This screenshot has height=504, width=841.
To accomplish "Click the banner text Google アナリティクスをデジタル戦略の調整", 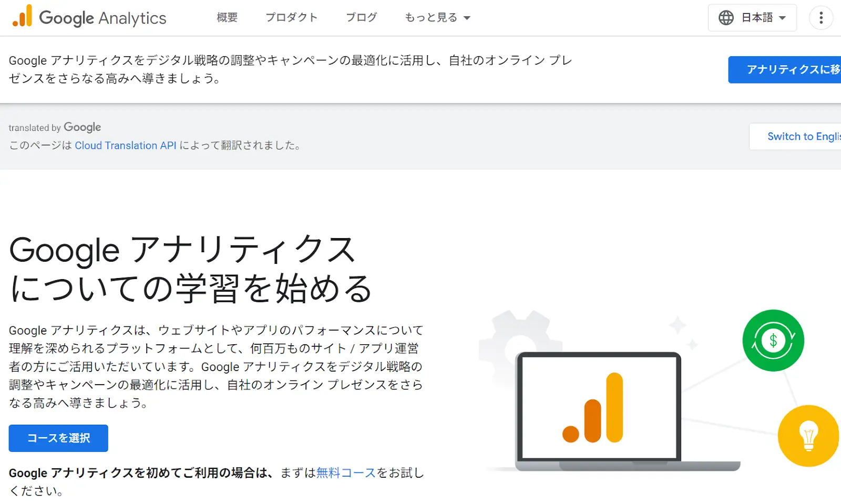I will click(290, 69).
